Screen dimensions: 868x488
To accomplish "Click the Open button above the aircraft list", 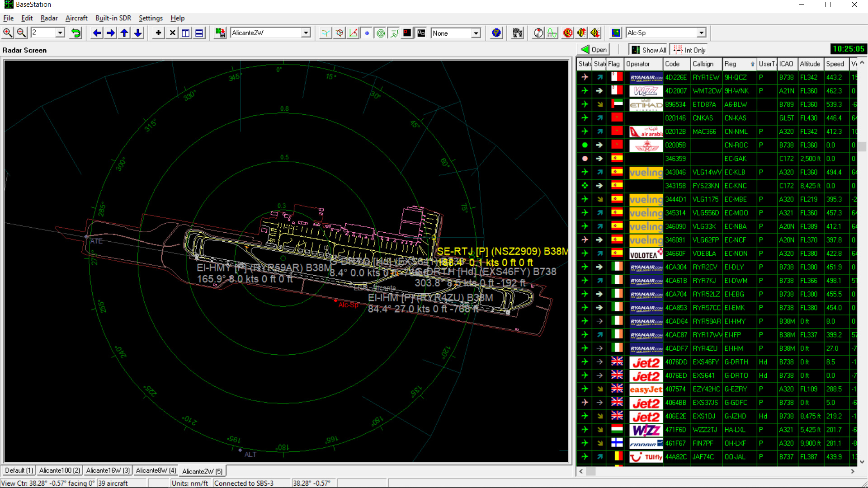I will coord(594,50).
